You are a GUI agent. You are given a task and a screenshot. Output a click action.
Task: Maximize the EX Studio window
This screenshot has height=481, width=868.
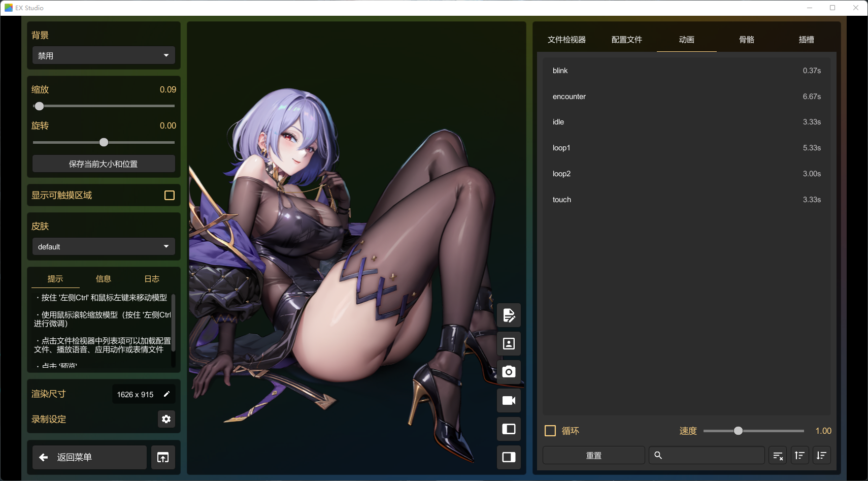(x=832, y=8)
